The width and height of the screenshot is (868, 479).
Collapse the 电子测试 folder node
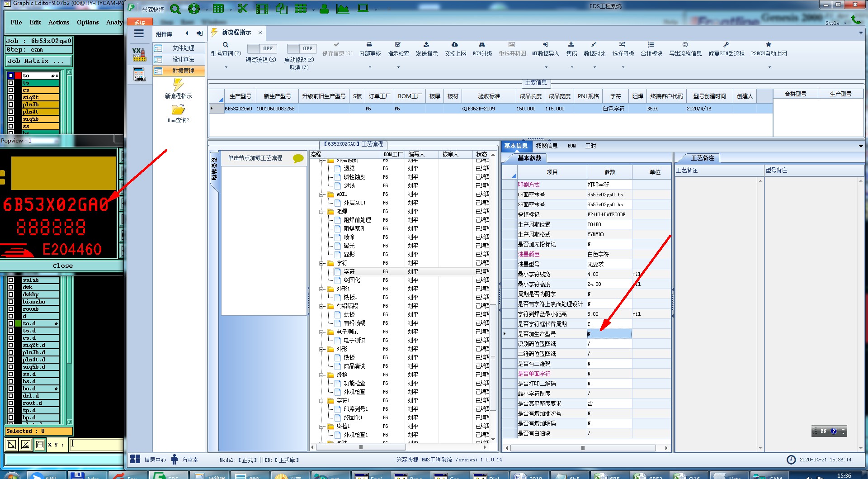[321, 332]
